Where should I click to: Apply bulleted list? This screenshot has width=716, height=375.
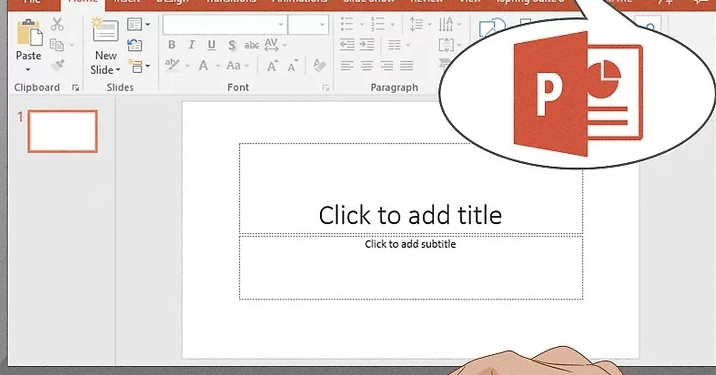click(x=347, y=24)
